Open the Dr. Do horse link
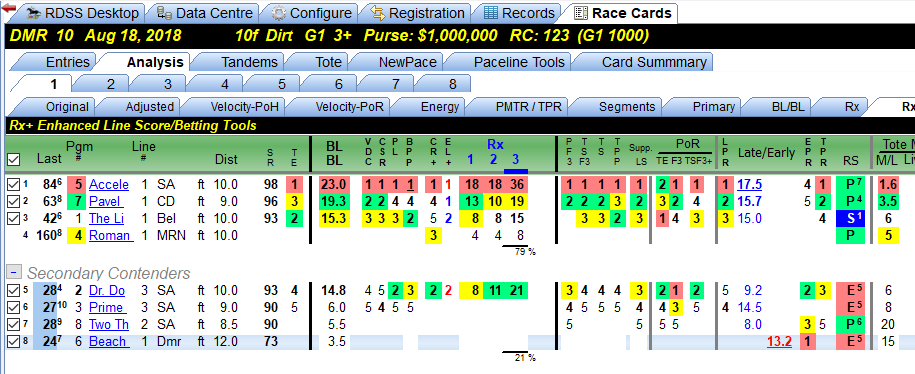 point(107,291)
